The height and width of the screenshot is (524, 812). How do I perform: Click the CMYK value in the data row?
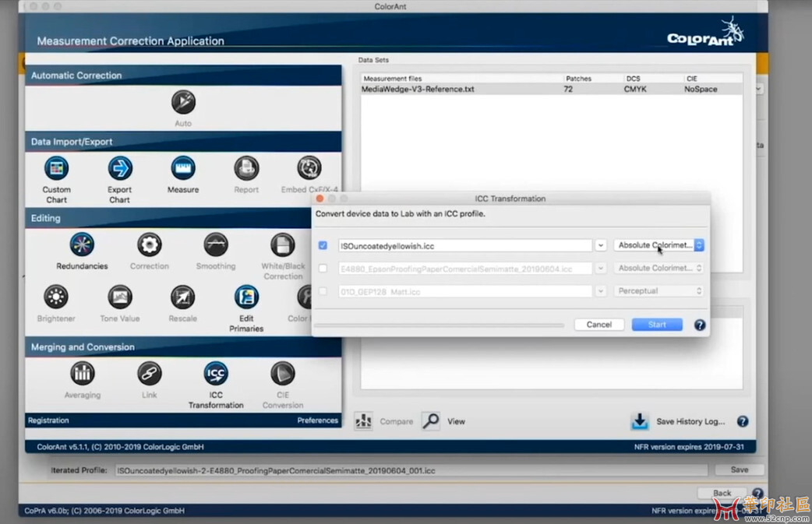635,89
